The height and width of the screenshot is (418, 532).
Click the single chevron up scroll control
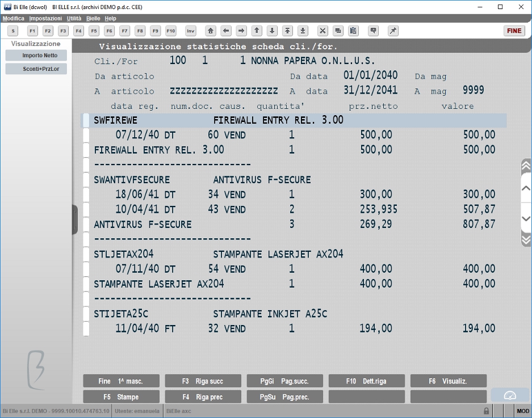point(526,188)
